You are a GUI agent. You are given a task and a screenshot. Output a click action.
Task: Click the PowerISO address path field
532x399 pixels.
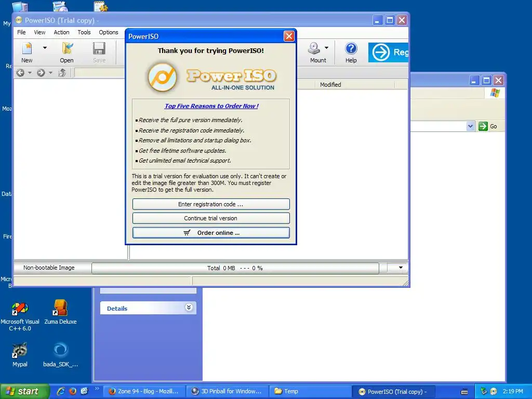[x=100, y=73]
